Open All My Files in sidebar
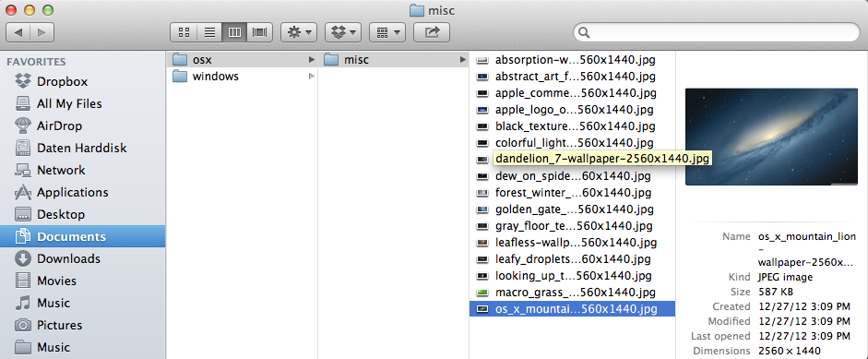Viewport: 868px width, 359px height. 82,103
